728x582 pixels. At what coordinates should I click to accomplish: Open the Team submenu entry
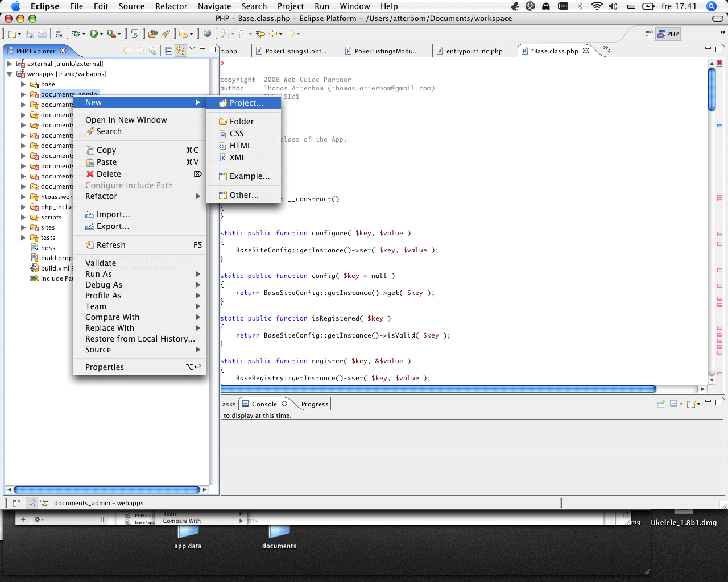pos(140,306)
